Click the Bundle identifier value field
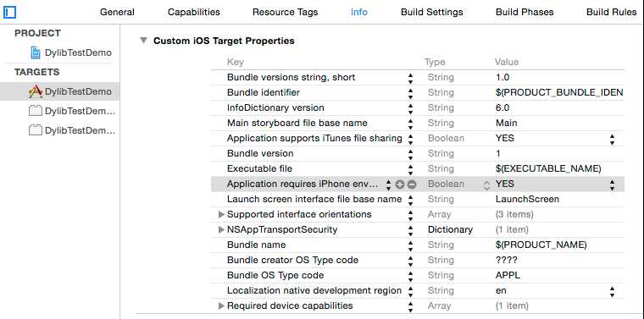 [x=559, y=93]
